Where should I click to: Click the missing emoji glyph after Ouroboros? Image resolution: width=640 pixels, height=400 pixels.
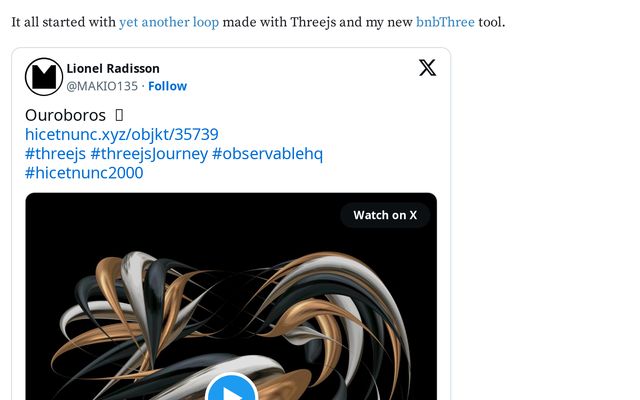(x=119, y=115)
